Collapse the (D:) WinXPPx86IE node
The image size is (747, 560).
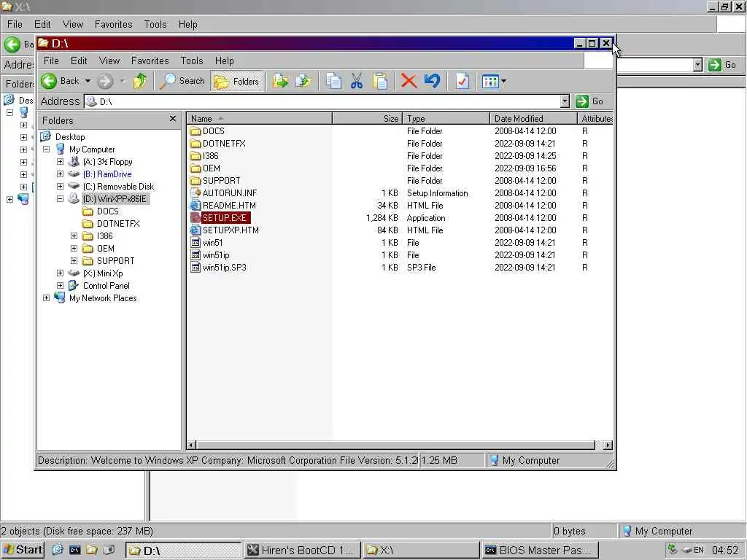click(x=60, y=198)
